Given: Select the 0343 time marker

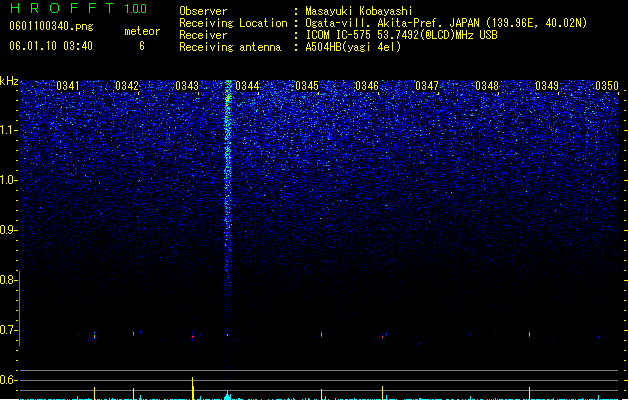Looking at the screenshot, I should pyautogui.click(x=187, y=86).
